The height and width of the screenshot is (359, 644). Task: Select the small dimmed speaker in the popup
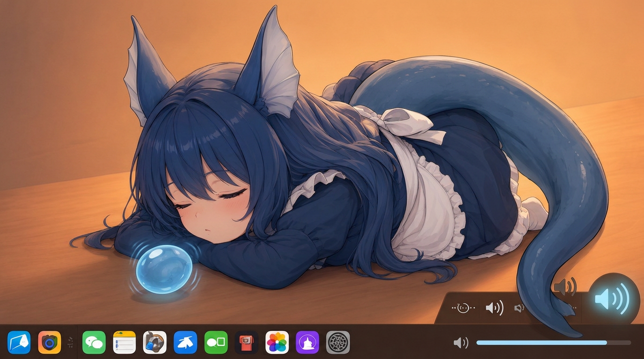tap(519, 308)
